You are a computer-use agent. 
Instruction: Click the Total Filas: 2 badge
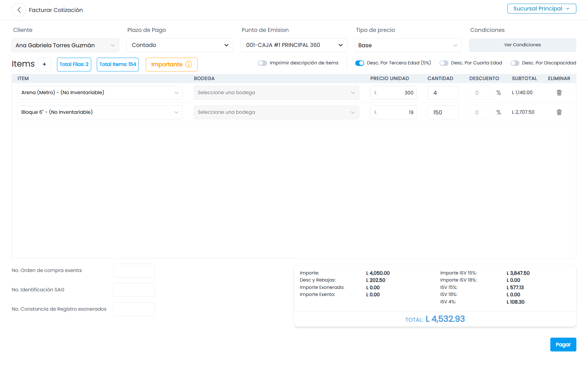coord(74,64)
